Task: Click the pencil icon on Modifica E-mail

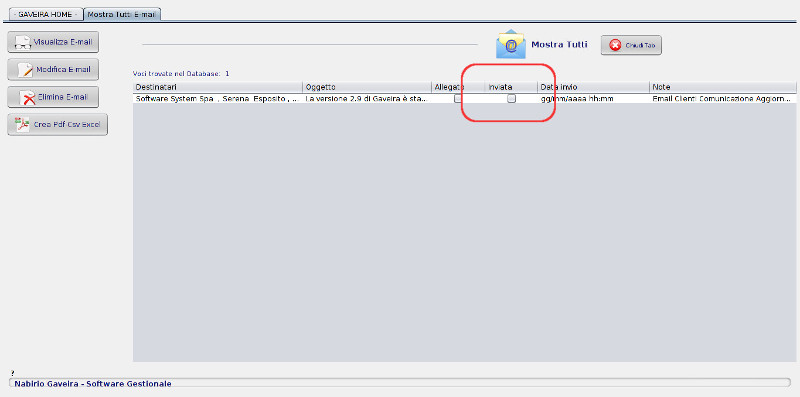Action: coord(25,69)
